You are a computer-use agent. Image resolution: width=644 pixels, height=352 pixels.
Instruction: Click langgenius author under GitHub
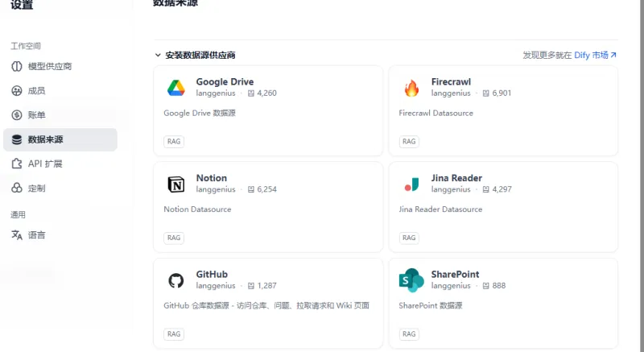tap(216, 285)
